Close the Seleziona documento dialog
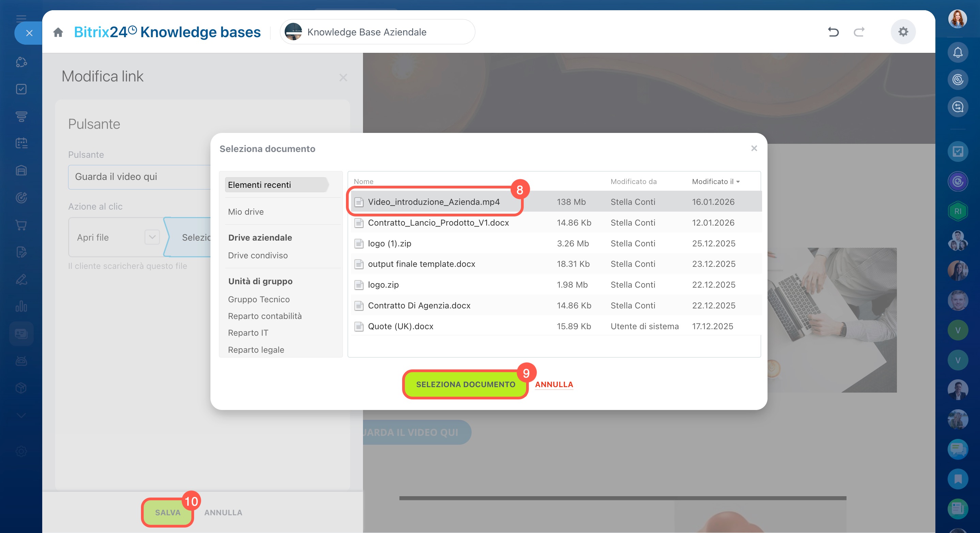The height and width of the screenshot is (533, 980). click(x=754, y=149)
